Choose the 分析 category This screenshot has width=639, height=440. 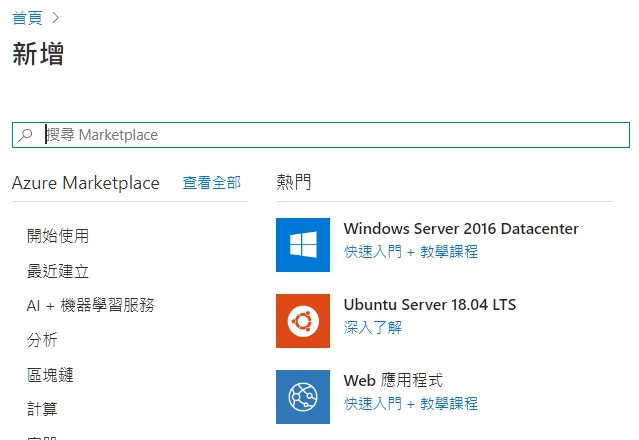click(x=42, y=340)
